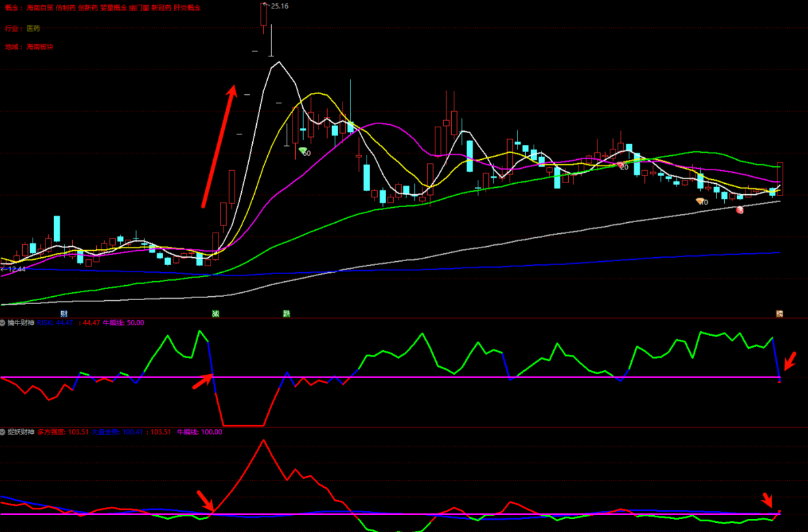Viewport: 808px width, 532px height.
Task: Open the 婴童概念 concept link
Action: point(113,8)
